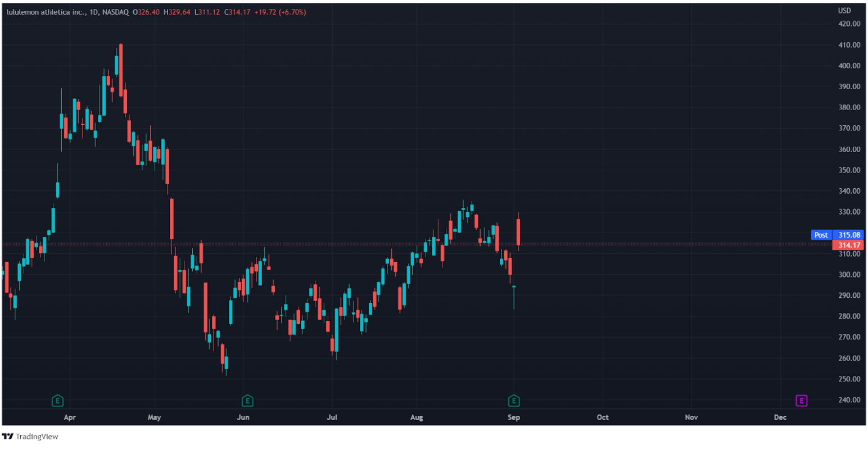Click the 280.00 price axis label
The height and width of the screenshot is (450, 868).
[x=849, y=316]
